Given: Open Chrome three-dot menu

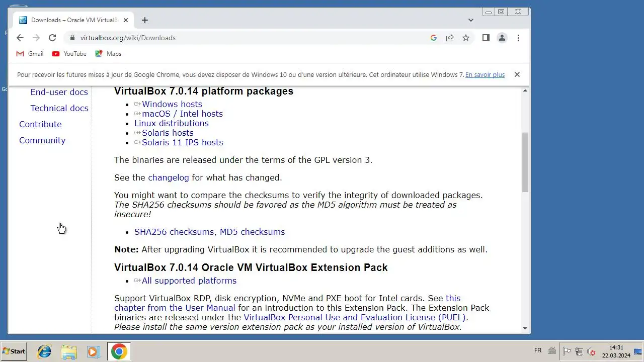Looking at the screenshot, I should [518, 38].
